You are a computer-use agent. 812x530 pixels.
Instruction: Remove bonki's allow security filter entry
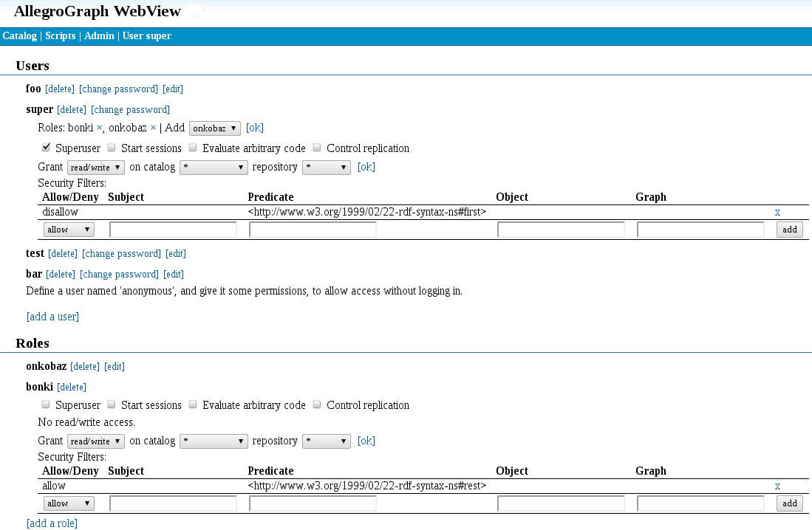[x=777, y=486]
